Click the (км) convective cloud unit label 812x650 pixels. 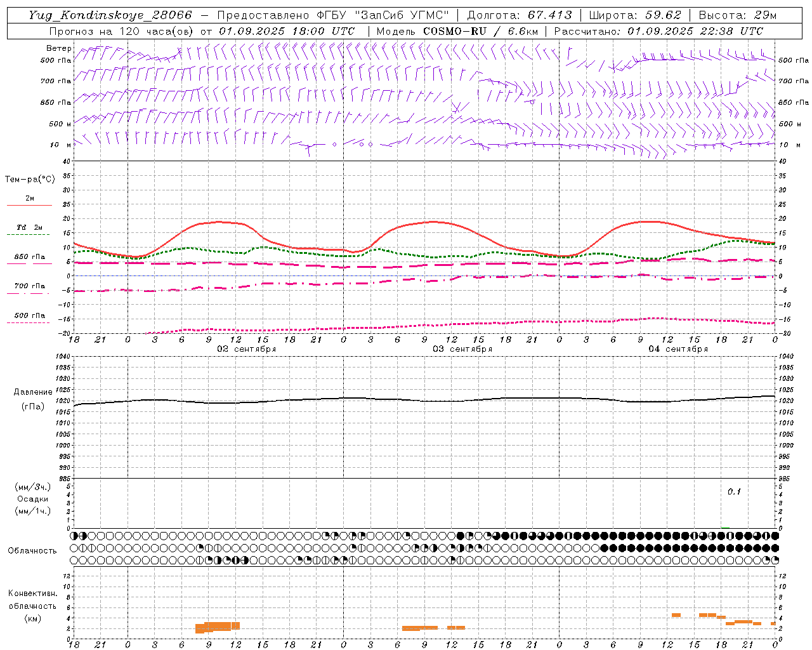32,618
